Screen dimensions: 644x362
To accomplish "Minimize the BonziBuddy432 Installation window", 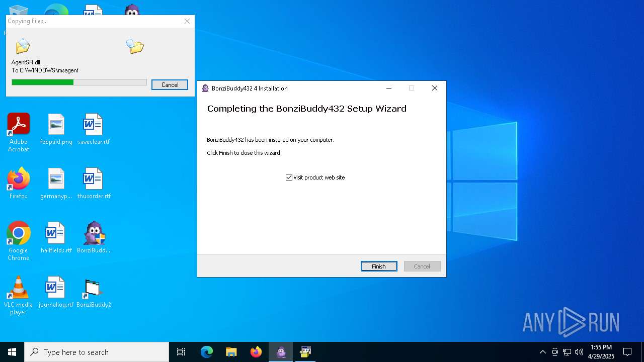I will (389, 88).
